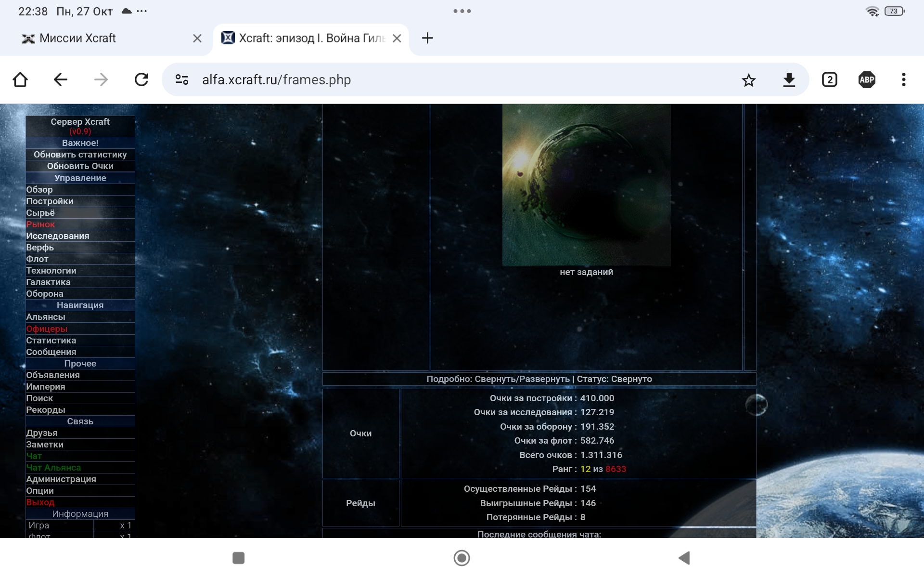Tap the planet image thumbnail

[x=586, y=185]
